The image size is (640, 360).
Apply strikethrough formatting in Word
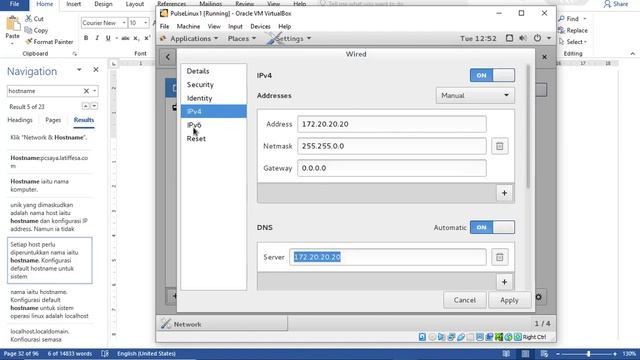pyautogui.click(x=125, y=38)
